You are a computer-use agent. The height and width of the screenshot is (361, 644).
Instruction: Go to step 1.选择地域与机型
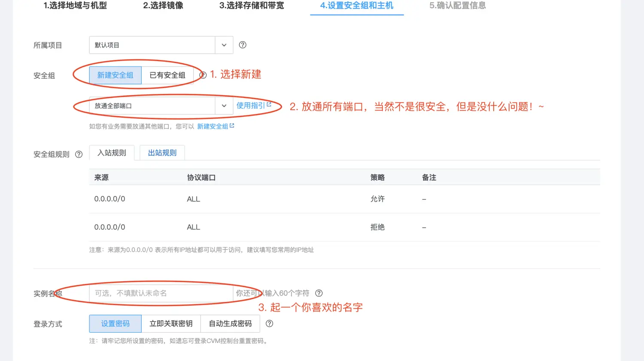pyautogui.click(x=75, y=6)
